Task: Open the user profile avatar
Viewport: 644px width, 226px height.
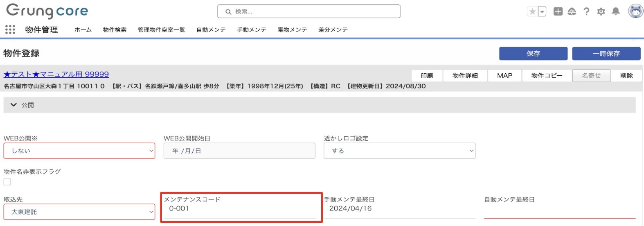Action: (635, 11)
